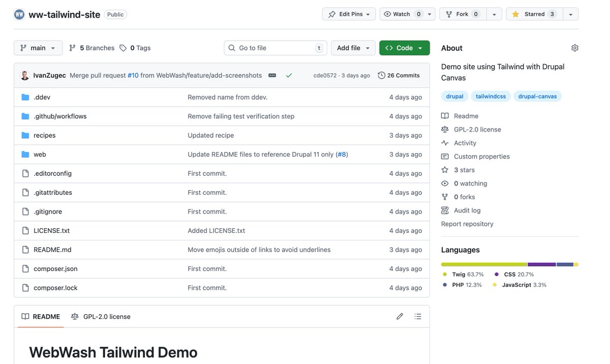Open the Watch notifications dropdown
610x364 pixels.
coord(408,14)
